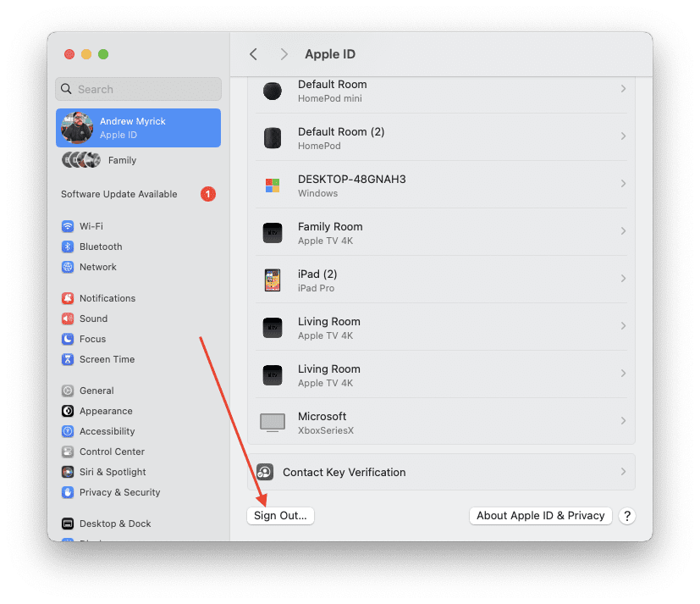Click the iPad Pro device icon

click(273, 280)
